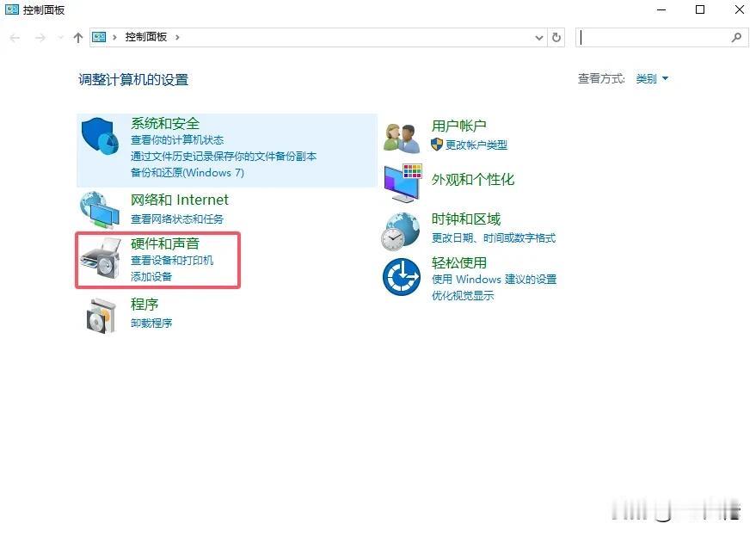The image size is (756, 536).
Task: Click 查看网络状态和任务 link
Action: (x=177, y=219)
